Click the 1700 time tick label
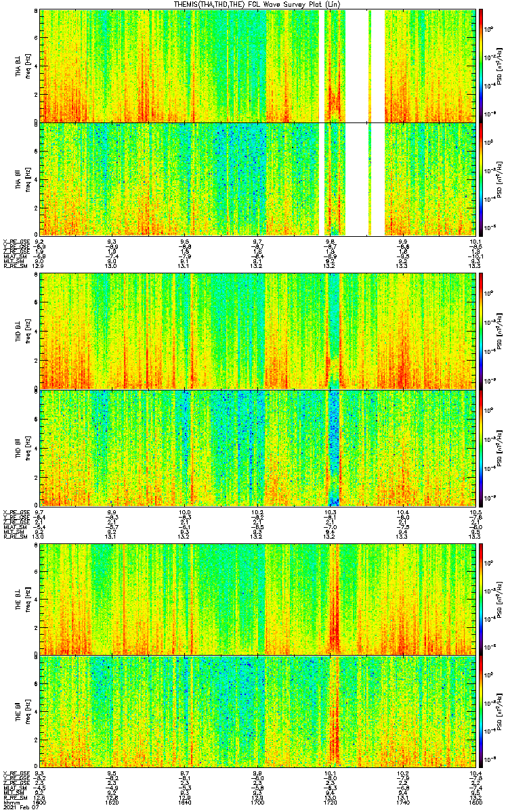 (x=258, y=801)
